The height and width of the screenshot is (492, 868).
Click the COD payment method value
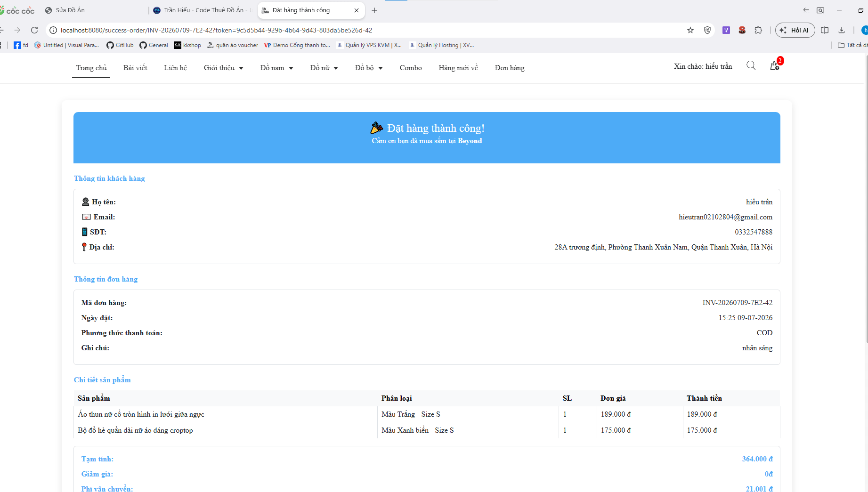tap(764, 333)
